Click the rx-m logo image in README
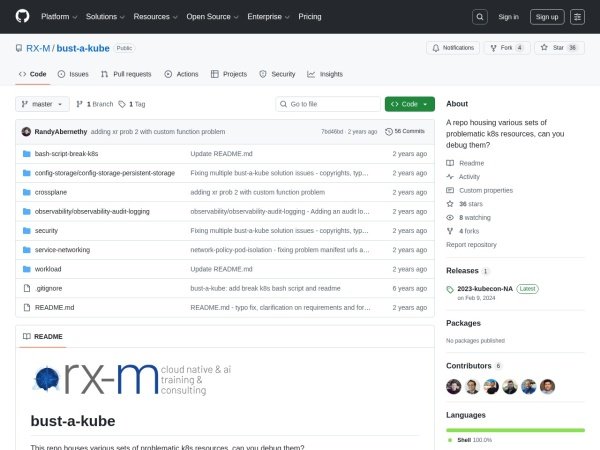The image size is (600, 450). click(132, 379)
